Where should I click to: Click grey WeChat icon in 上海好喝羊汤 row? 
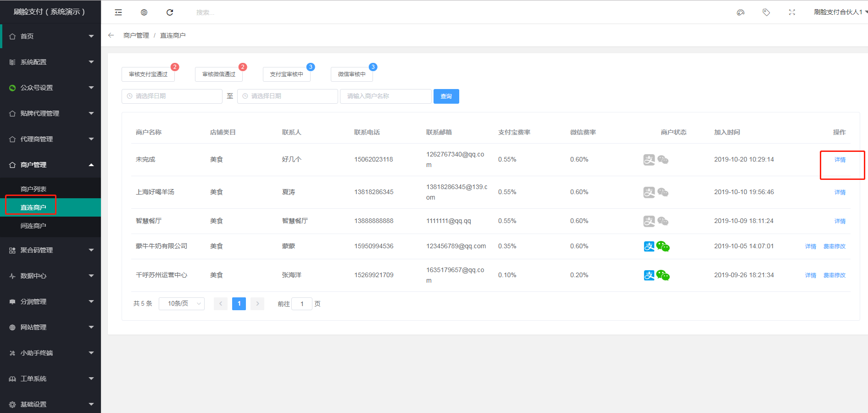coord(663,192)
